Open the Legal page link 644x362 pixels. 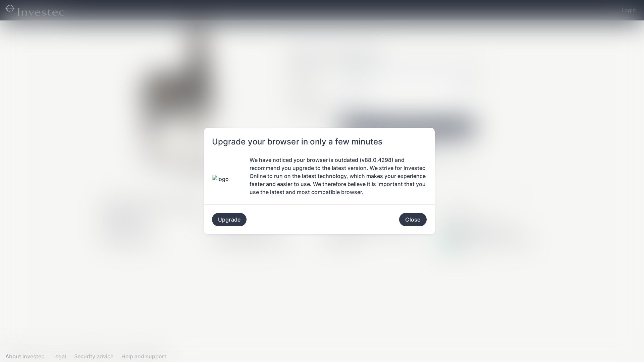tap(59, 356)
